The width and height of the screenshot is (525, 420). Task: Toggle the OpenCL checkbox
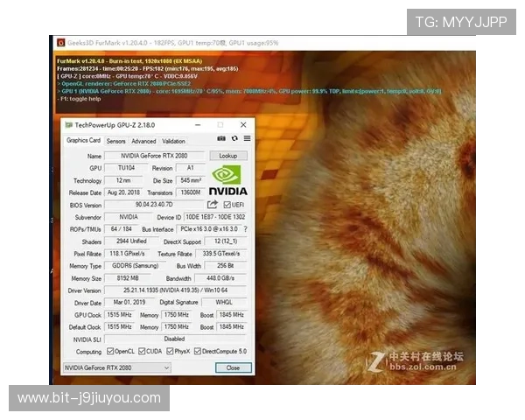110,352
